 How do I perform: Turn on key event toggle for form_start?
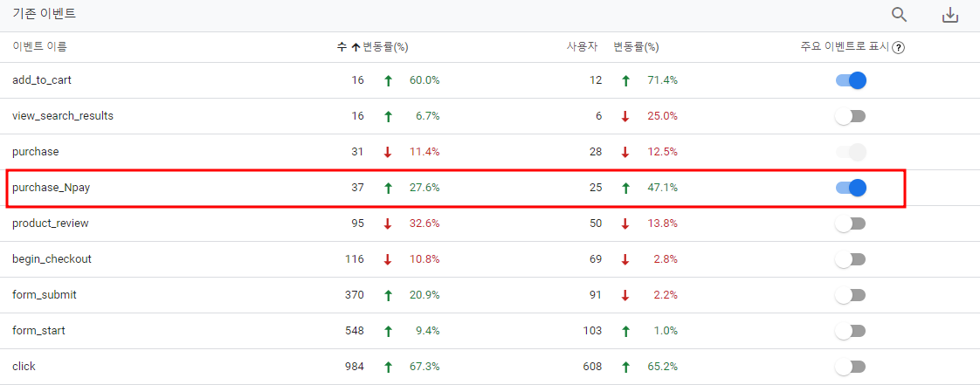coord(851,331)
